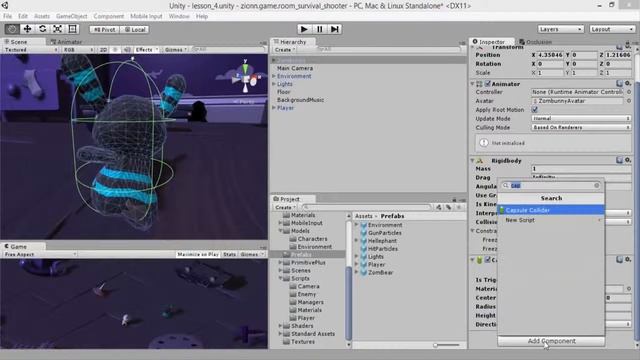The image size is (640, 360).
Task: Select Main Camera in Hierarchy
Action: [x=295, y=68]
